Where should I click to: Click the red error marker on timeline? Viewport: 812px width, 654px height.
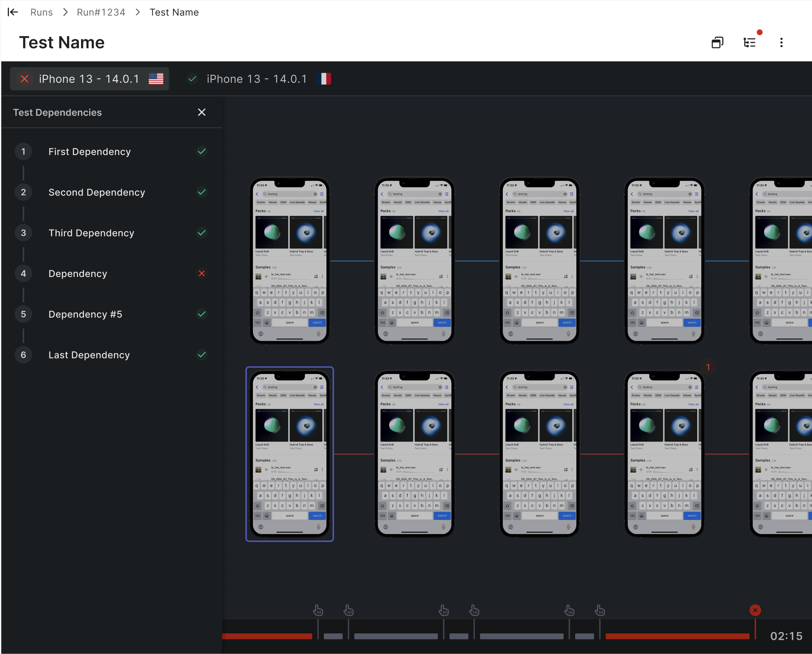pyautogui.click(x=755, y=610)
